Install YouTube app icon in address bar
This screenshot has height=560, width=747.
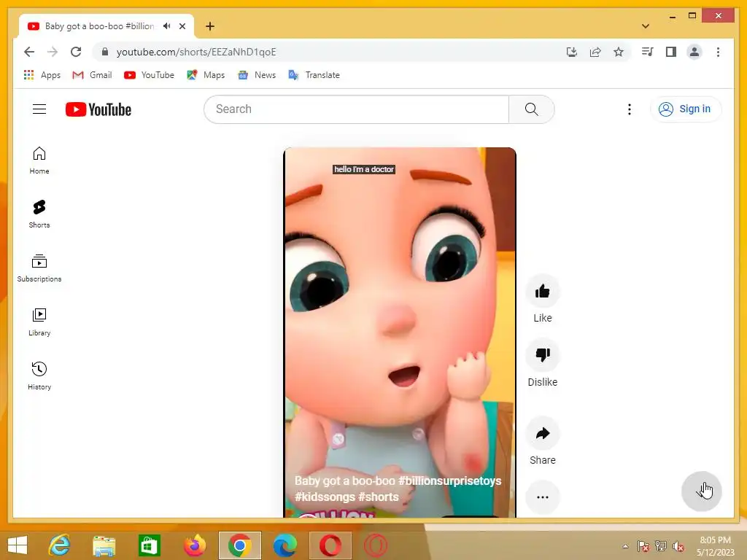(572, 52)
